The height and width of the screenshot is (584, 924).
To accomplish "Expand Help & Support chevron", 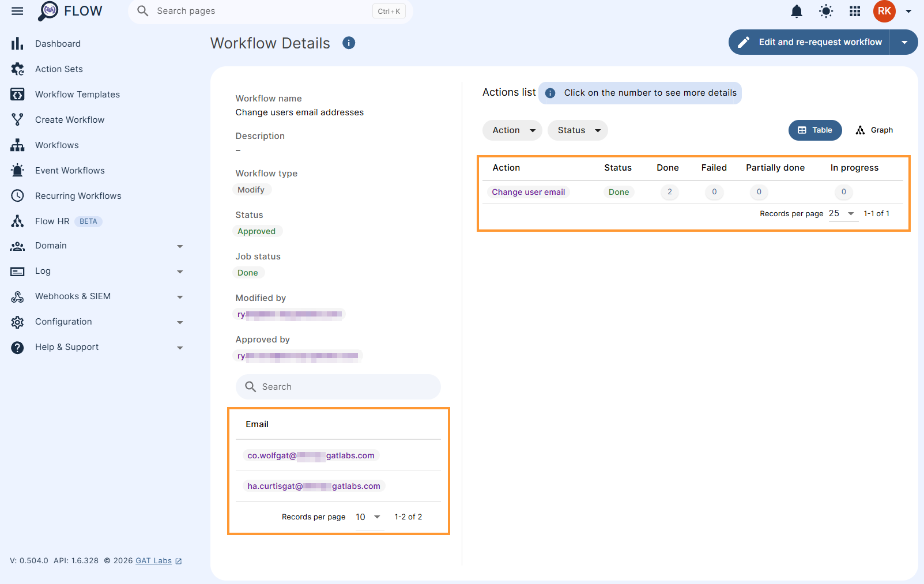I will click(x=180, y=348).
